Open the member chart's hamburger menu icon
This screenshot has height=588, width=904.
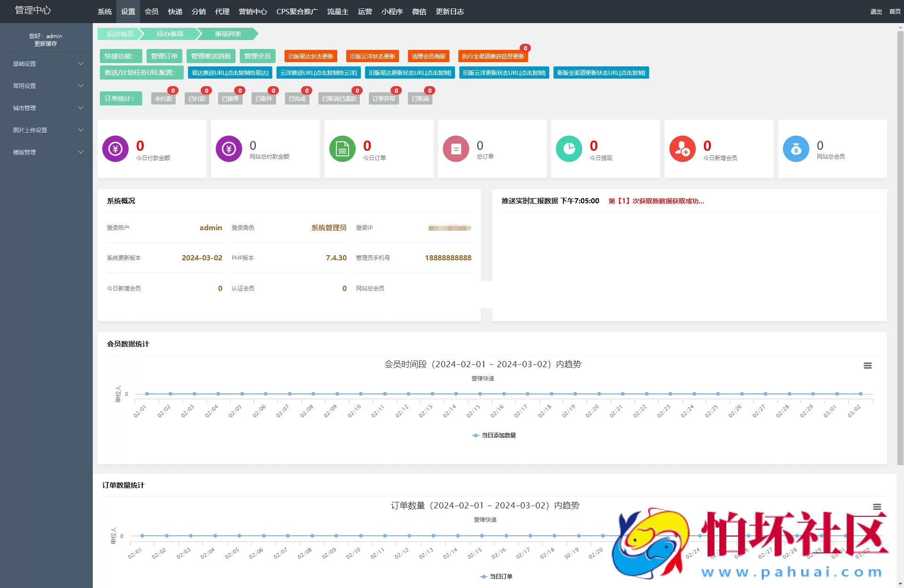pyautogui.click(x=867, y=365)
